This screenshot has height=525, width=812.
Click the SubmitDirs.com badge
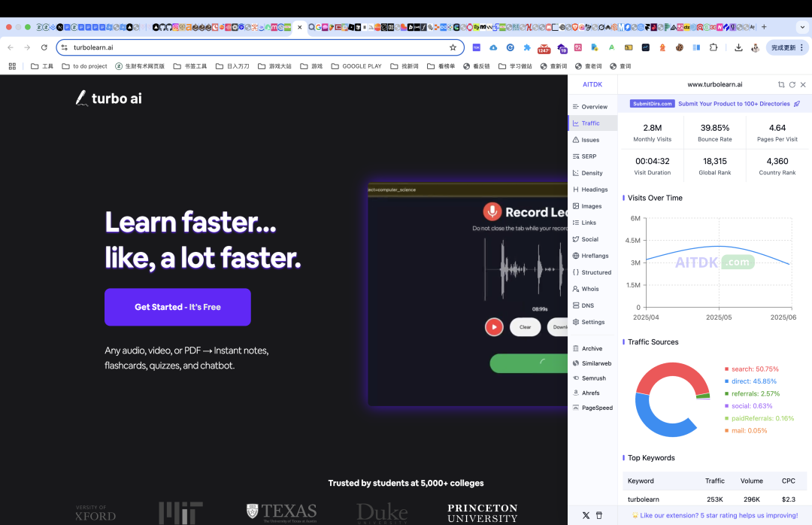[x=653, y=104]
